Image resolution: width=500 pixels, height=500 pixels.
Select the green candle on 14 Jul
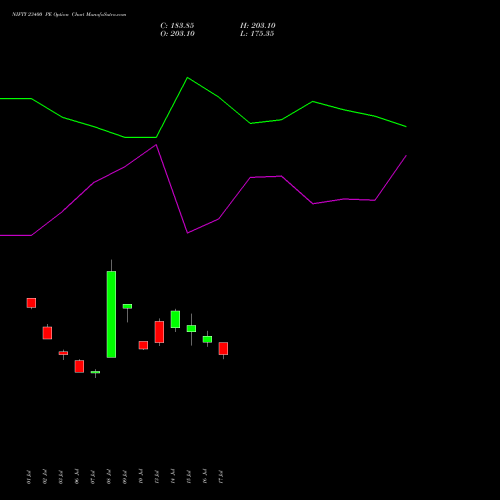(x=175, y=319)
